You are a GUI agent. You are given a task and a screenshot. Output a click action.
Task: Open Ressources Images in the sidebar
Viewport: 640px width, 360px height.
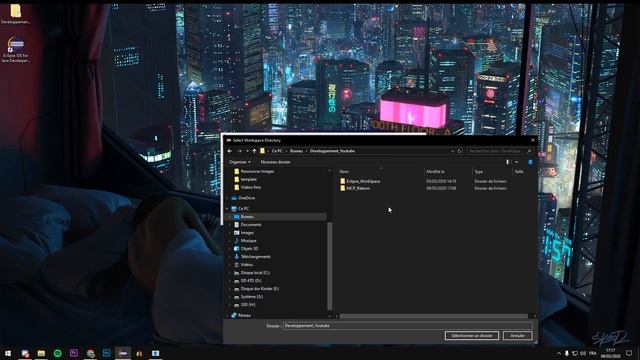(253, 171)
